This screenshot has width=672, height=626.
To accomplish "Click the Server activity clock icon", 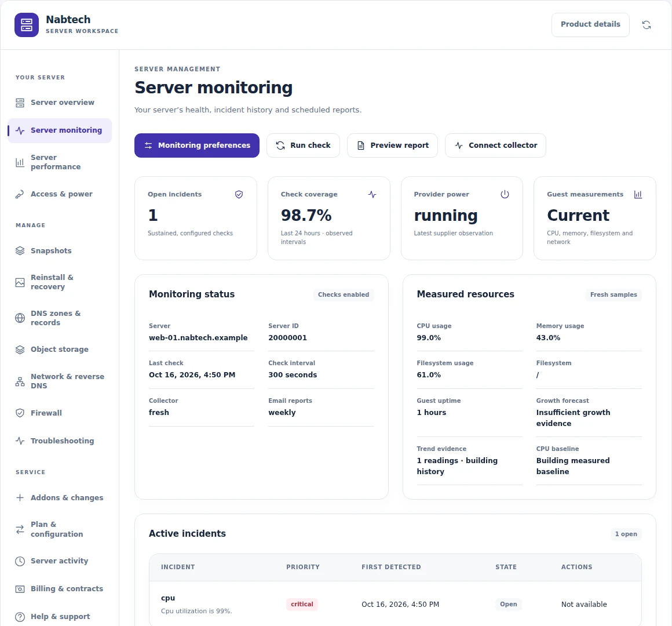I will click(x=20, y=561).
